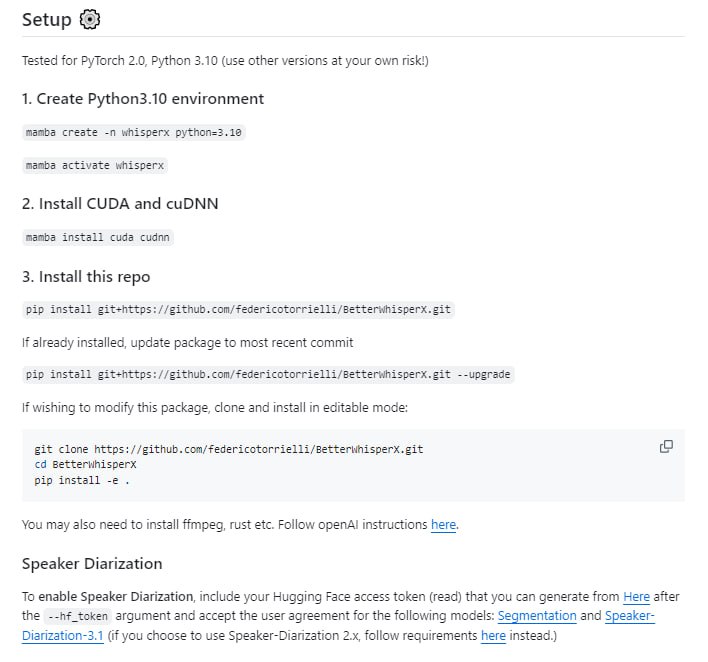
Task: Click the copy icon in the code block
Action: click(x=666, y=446)
